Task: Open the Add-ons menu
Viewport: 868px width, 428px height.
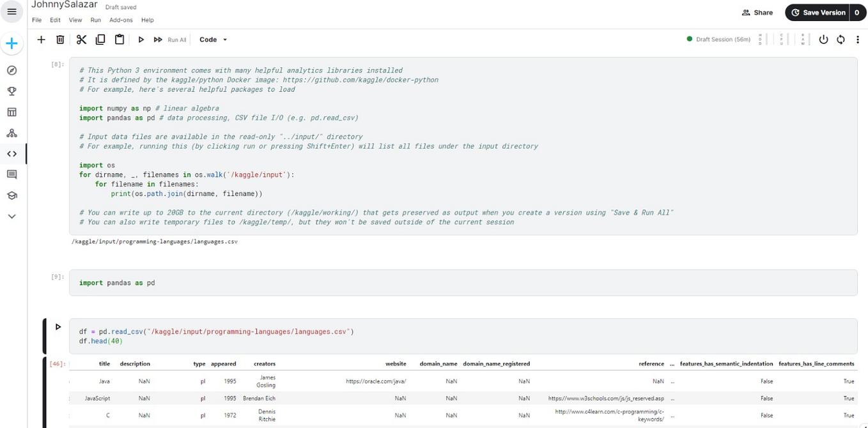Action: click(x=121, y=20)
